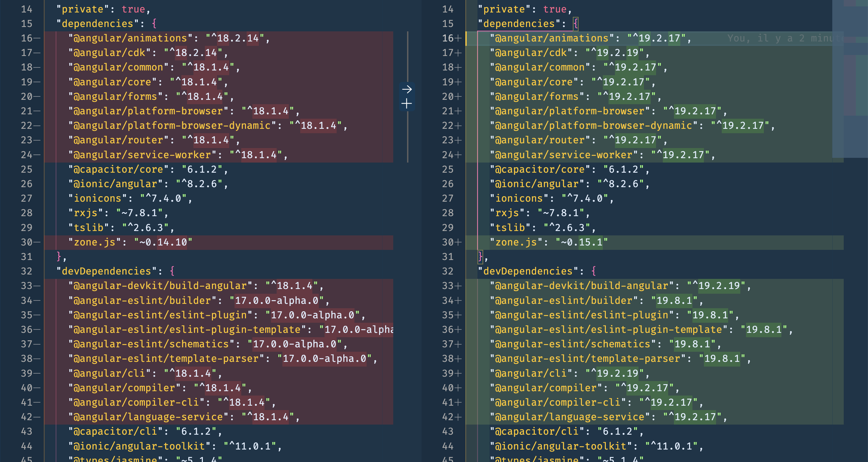Select line number 44 in the left pane
Image resolution: width=868 pixels, height=462 pixels.
click(27, 445)
